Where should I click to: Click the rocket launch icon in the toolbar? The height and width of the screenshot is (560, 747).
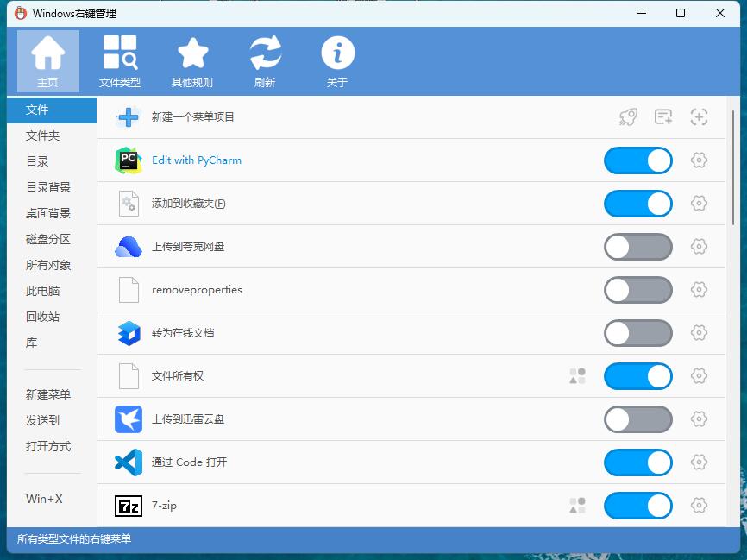(x=627, y=116)
